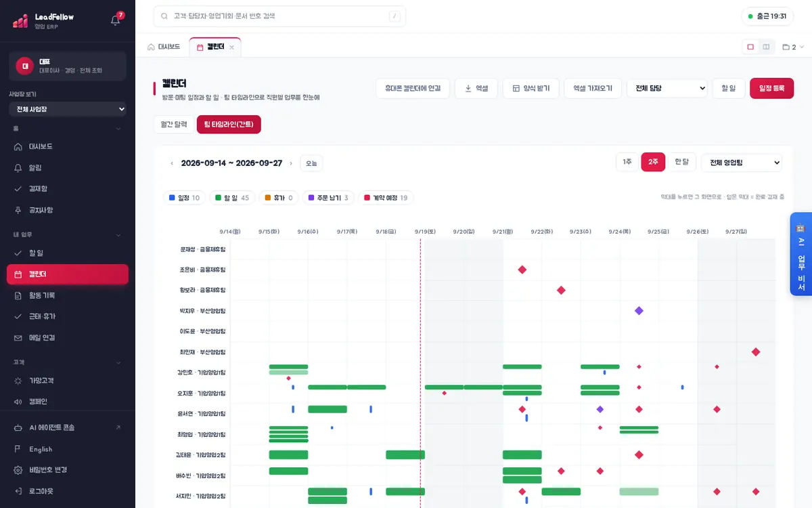This screenshot has width=812, height=508.
Task: Click the 일정 등록 button
Action: (771, 88)
